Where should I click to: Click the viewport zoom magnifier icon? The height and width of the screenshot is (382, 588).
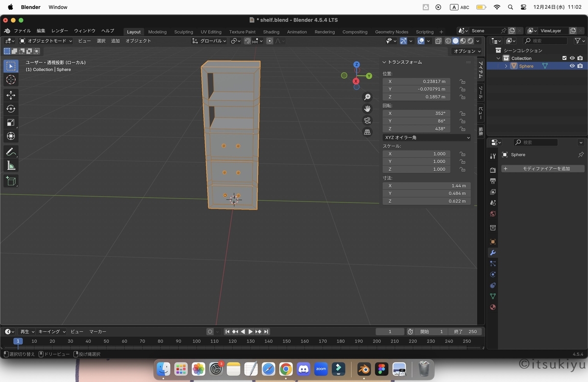(367, 97)
